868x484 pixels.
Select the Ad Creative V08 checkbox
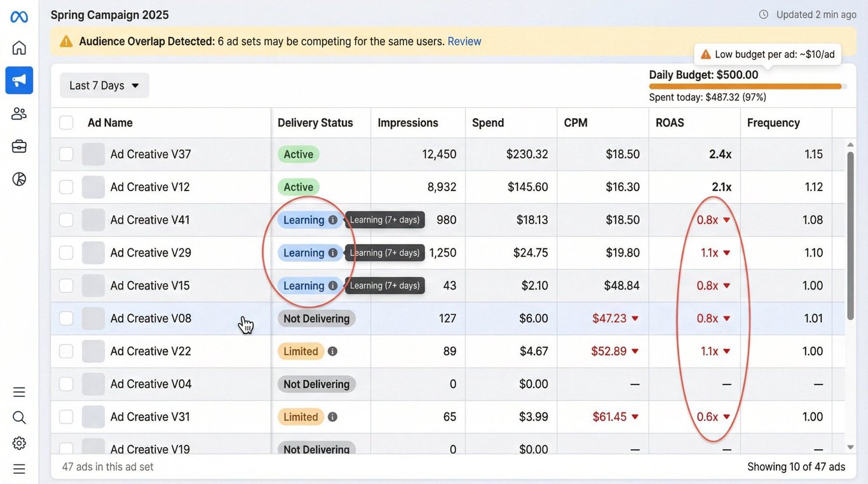(x=66, y=318)
